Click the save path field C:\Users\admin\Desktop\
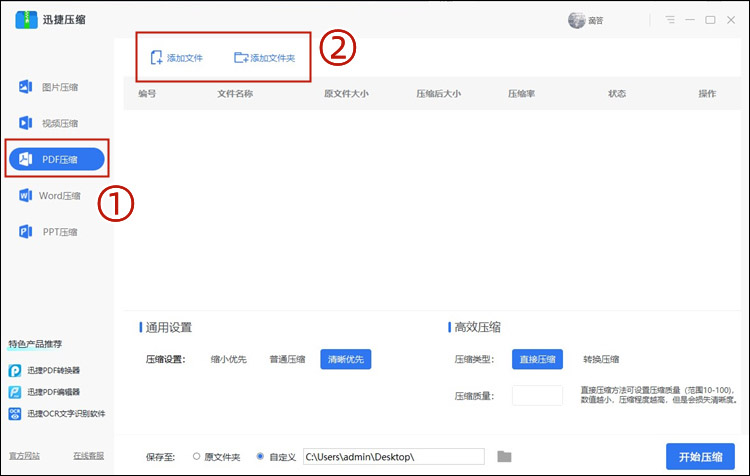 394,457
